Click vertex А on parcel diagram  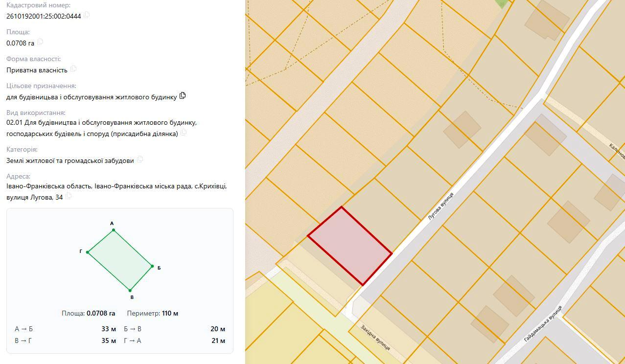(113, 230)
